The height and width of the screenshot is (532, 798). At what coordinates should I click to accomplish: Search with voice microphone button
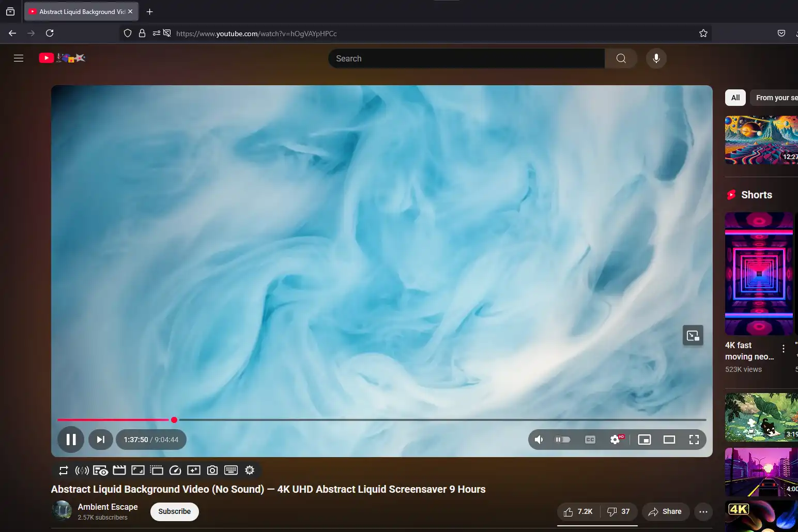pyautogui.click(x=656, y=58)
